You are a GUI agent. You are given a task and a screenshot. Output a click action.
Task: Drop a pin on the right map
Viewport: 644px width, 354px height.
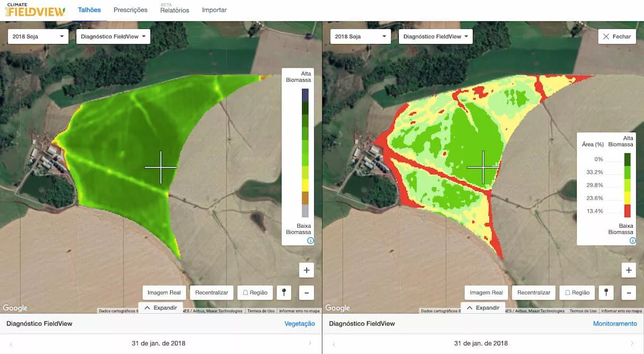[x=606, y=293]
